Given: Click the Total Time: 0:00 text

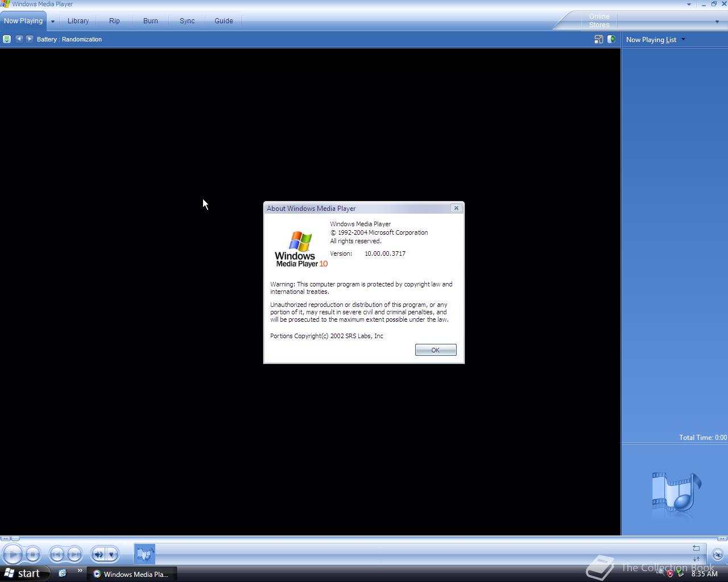Looking at the screenshot, I should (702, 438).
